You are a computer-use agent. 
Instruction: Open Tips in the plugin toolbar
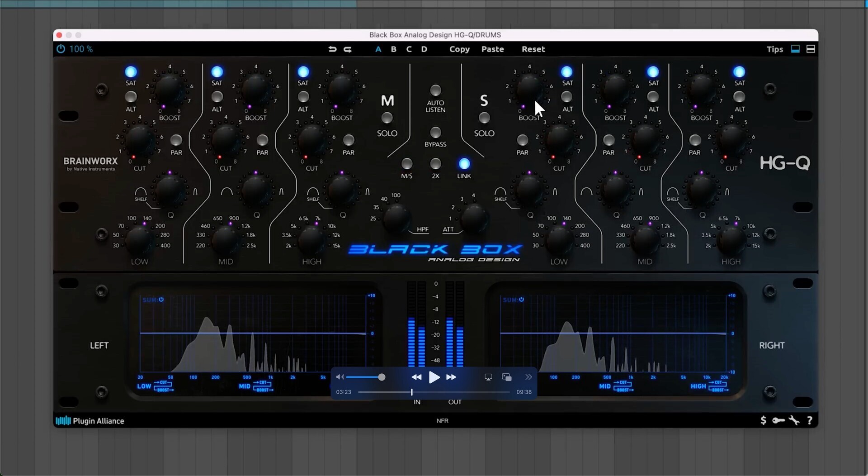(774, 49)
